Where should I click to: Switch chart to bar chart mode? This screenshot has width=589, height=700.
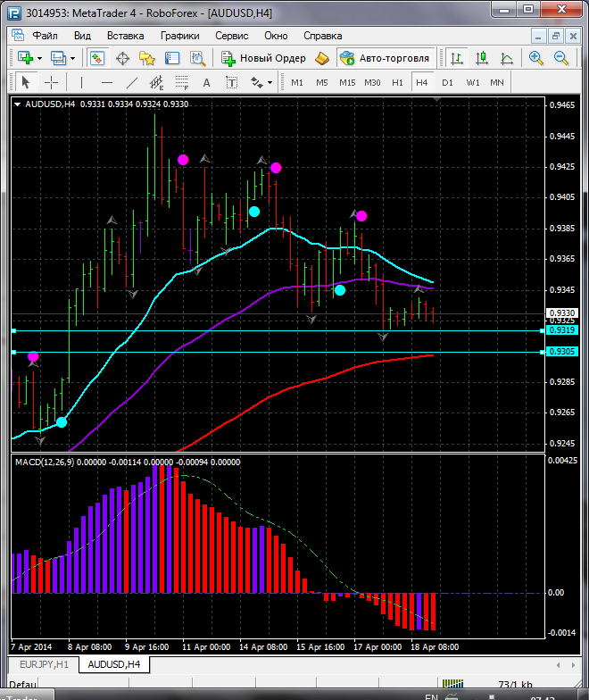click(x=457, y=58)
